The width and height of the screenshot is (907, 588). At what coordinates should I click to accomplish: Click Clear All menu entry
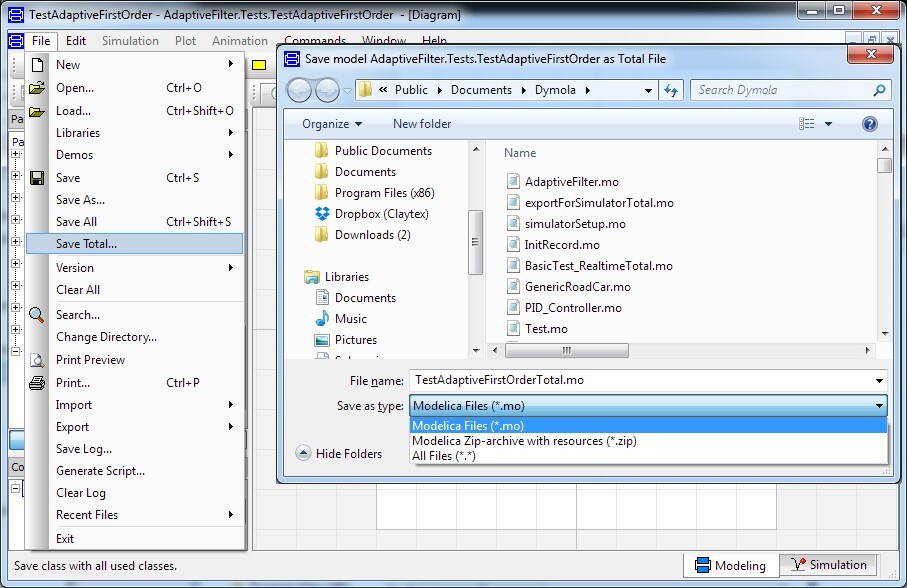pyautogui.click(x=134, y=290)
